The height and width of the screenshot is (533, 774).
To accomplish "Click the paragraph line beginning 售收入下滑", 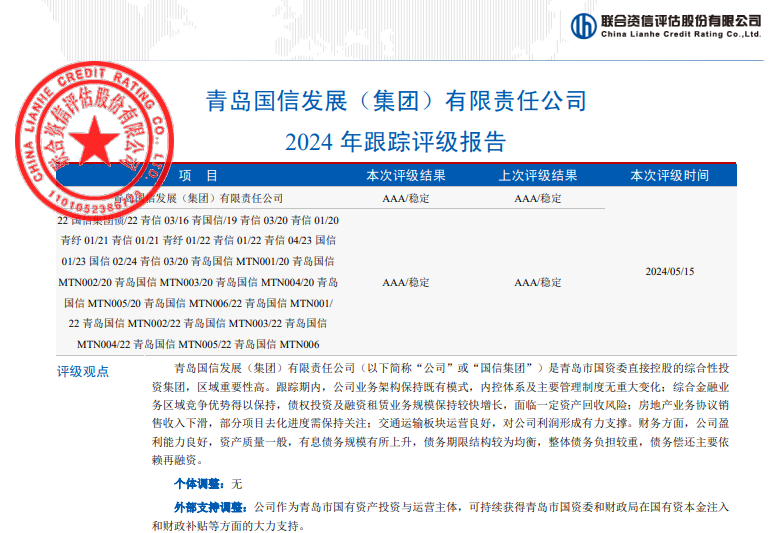I will [440, 423].
